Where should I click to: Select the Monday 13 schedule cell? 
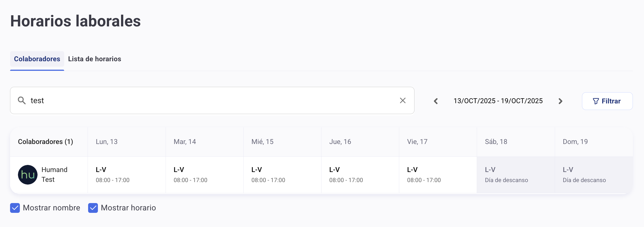(x=126, y=175)
